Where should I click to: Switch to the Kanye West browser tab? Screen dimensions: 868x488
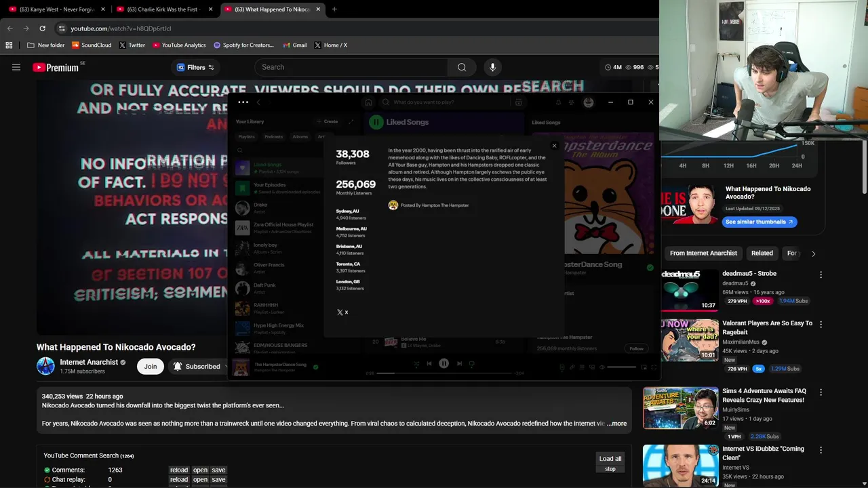click(x=58, y=9)
